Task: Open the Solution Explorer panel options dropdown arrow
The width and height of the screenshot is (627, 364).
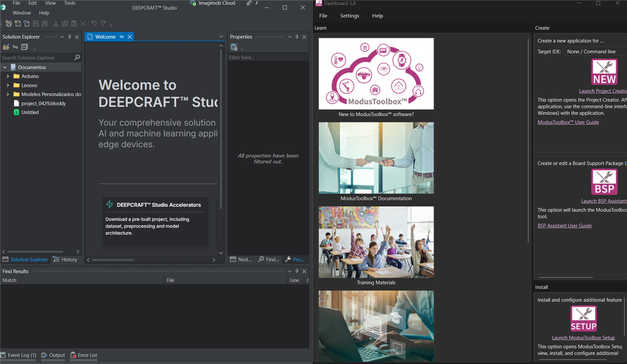Action: click(x=62, y=37)
